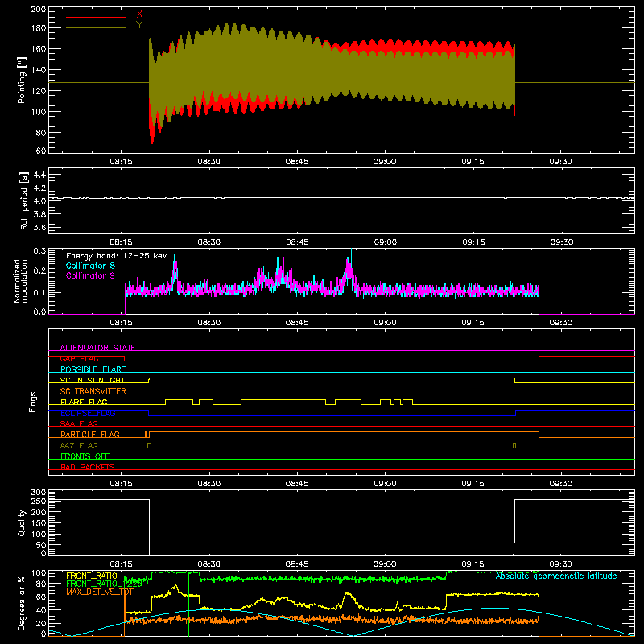This screenshot has height=644, width=644.
Task: Click the 08:15 tick under the Flags plot
Action: coord(122,484)
